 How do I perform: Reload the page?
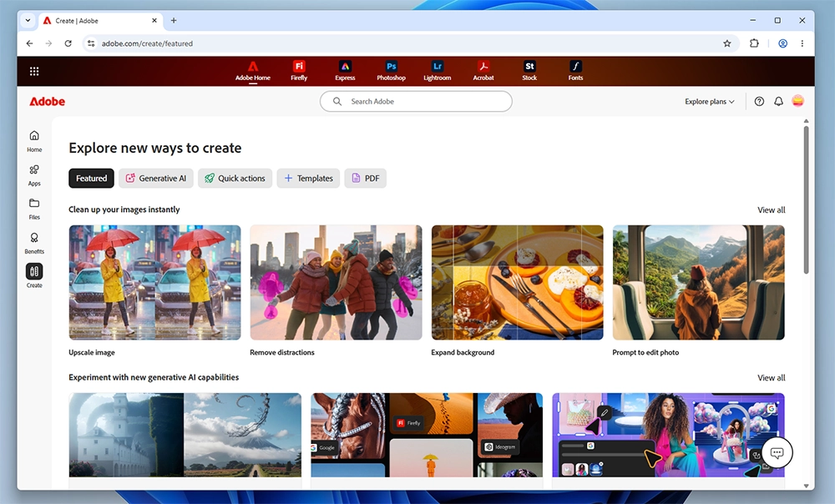(68, 43)
